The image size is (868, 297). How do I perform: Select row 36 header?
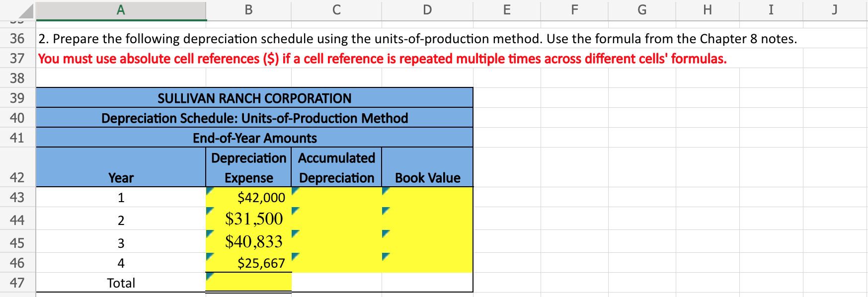(x=17, y=38)
